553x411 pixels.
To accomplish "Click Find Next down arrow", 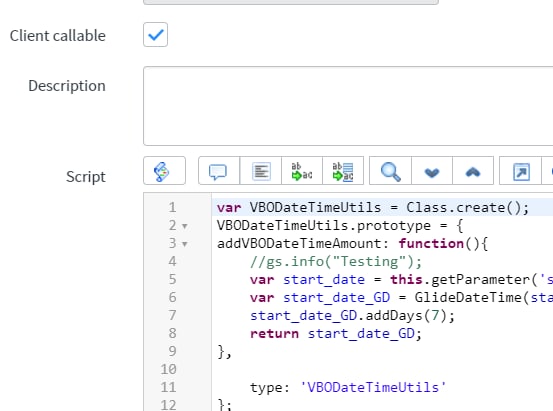I will [432, 171].
